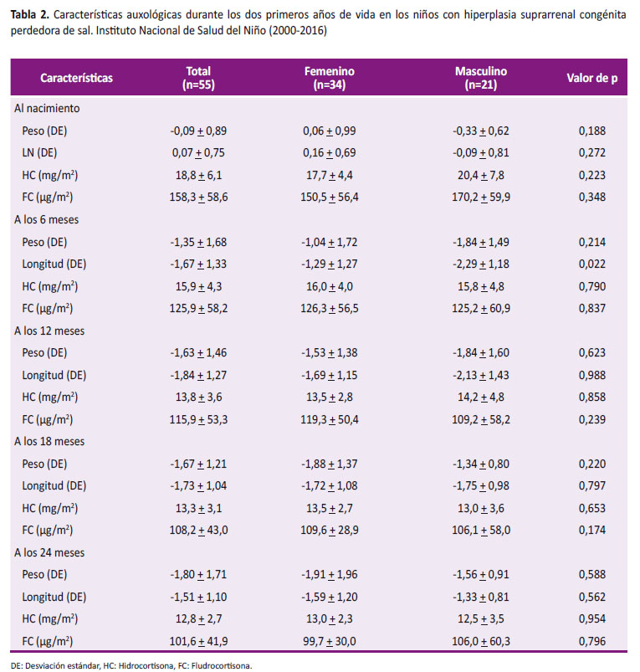Select male length value -2,29 ± 1,18

pos(481,264)
